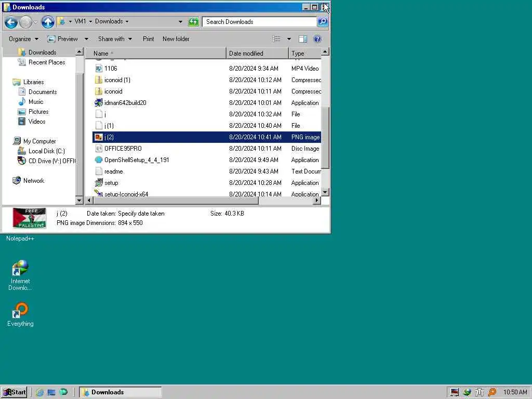This screenshot has width=532, height=399.
Task: Open Local Disk (C:)
Action: click(46, 151)
